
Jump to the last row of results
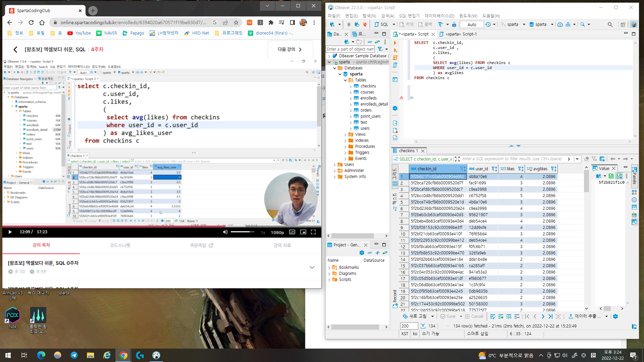550,316
